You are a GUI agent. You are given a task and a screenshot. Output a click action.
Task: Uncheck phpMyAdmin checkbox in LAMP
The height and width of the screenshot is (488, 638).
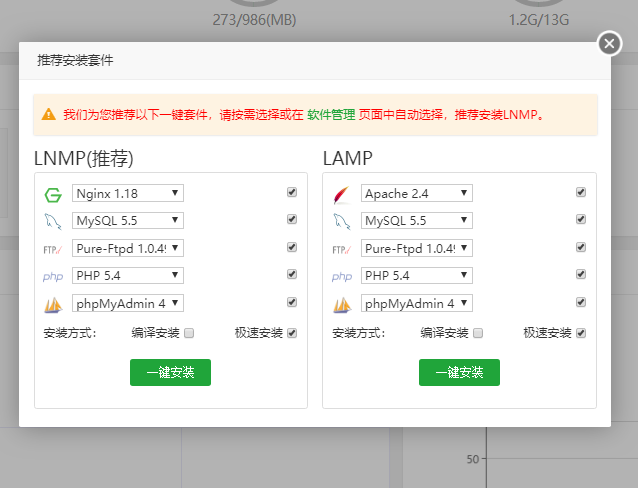pyautogui.click(x=581, y=302)
